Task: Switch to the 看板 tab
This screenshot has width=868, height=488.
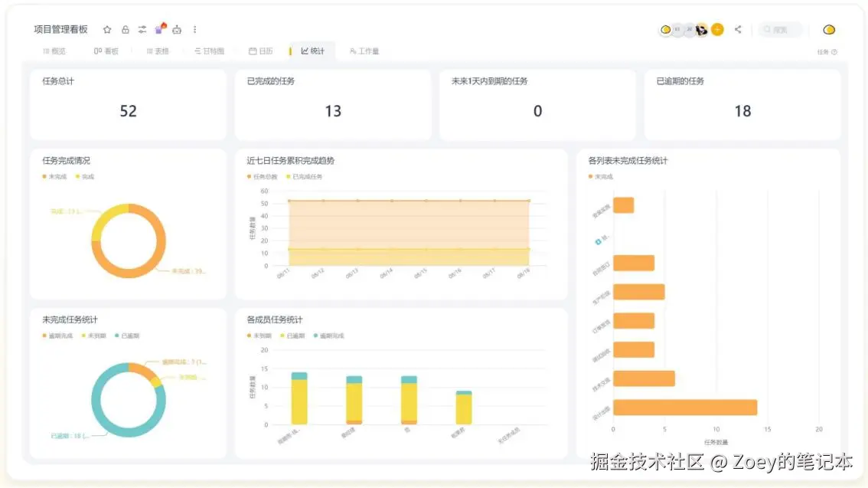Action: pos(106,51)
